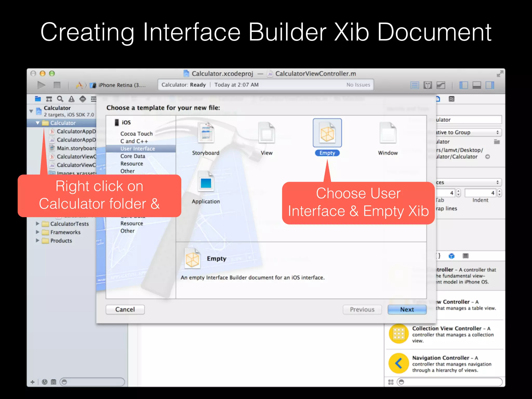Expand the Products folder
Viewport: 532px width, 399px height.
coord(37,240)
